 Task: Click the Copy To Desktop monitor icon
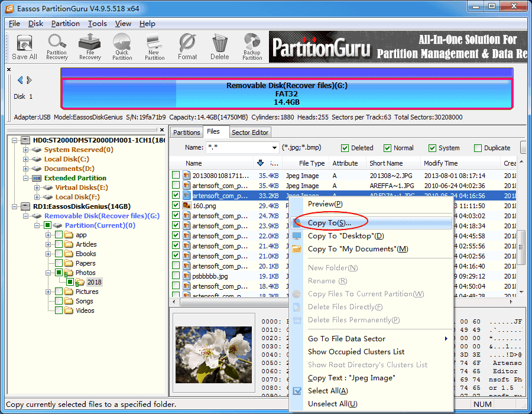click(297, 236)
